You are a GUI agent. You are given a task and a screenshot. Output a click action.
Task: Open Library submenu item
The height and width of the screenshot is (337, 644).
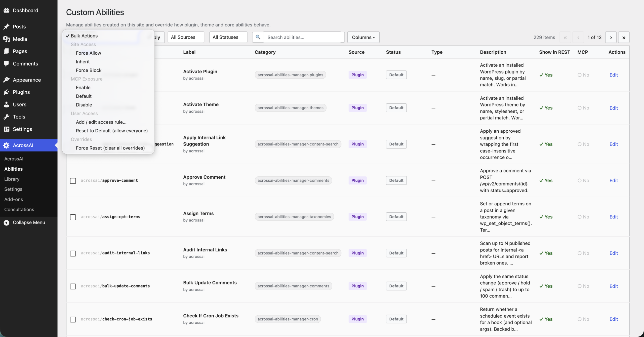click(12, 179)
